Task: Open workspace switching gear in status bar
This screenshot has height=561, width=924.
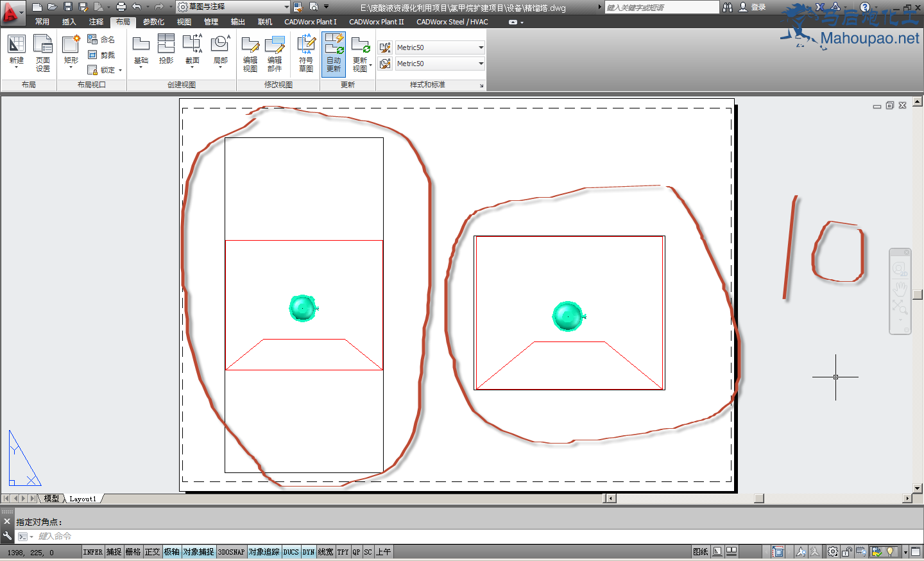Action: coord(833,551)
